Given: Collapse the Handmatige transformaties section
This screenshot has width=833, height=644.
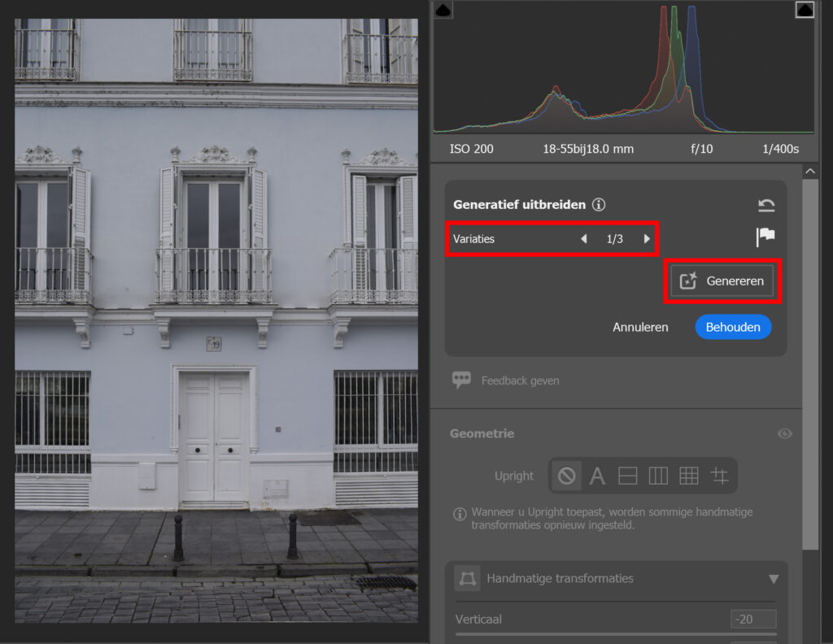Looking at the screenshot, I should click(x=773, y=579).
